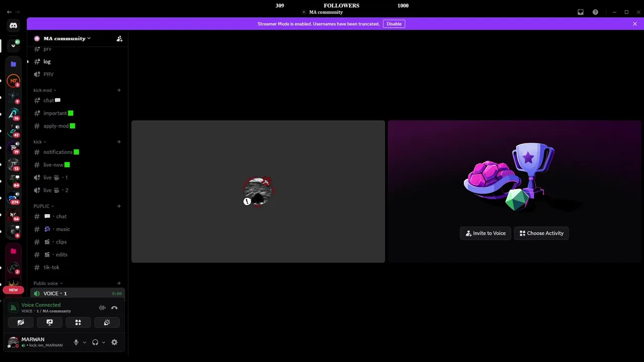Open the server with 84 badge
Screen dimensions: 644x362
[x=14, y=181]
